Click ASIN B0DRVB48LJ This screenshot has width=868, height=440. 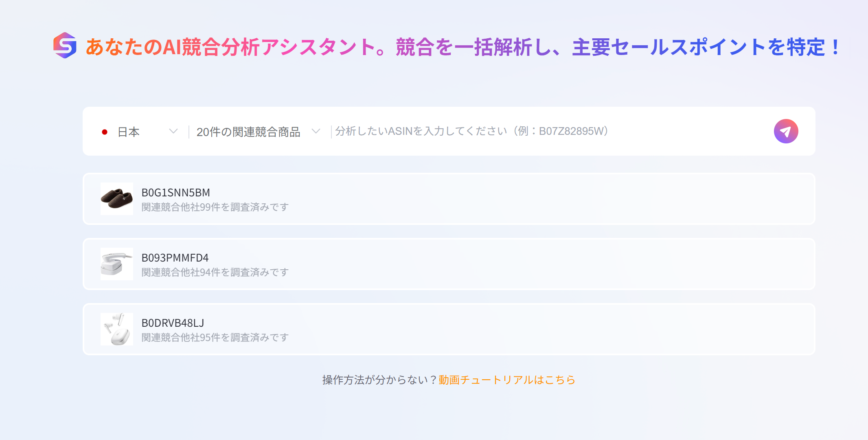(x=173, y=323)
